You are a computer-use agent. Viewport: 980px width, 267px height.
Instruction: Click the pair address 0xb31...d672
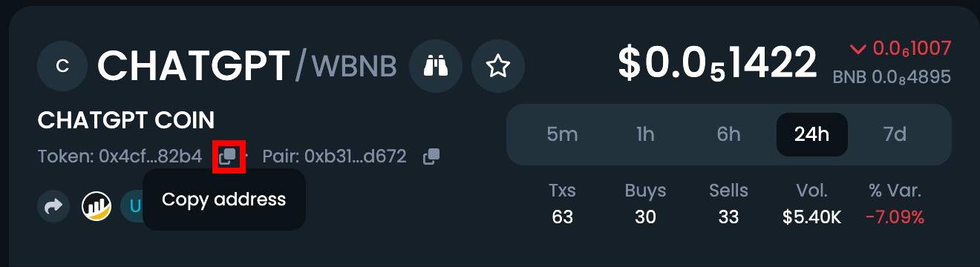(356, 156)
